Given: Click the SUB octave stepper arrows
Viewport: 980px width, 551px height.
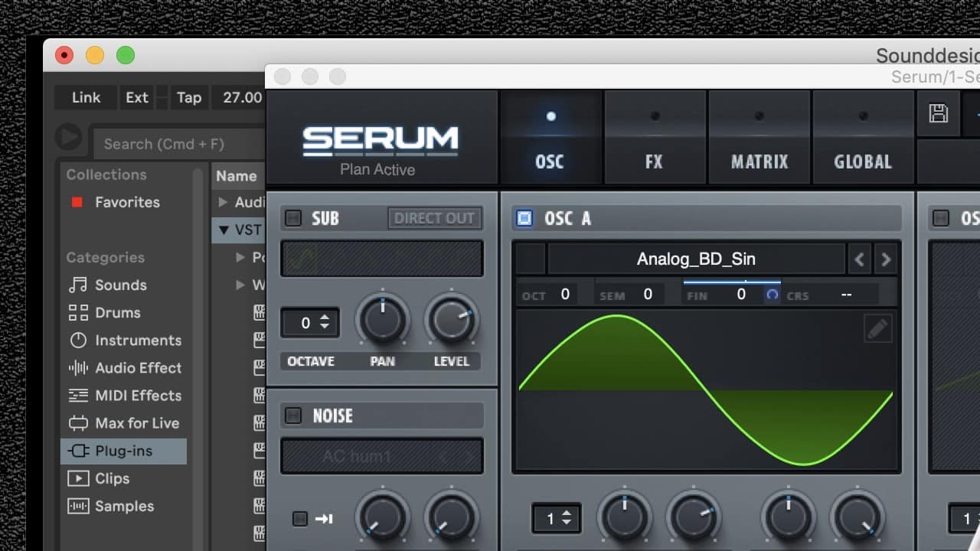Looking at the screenshot, I should pyautogui.click(x=325, y=322).
